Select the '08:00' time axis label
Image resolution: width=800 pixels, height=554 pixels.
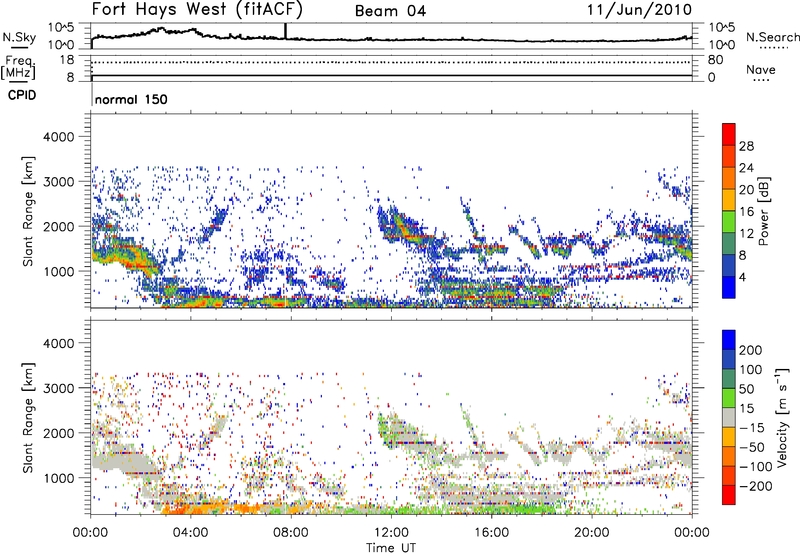291,533
